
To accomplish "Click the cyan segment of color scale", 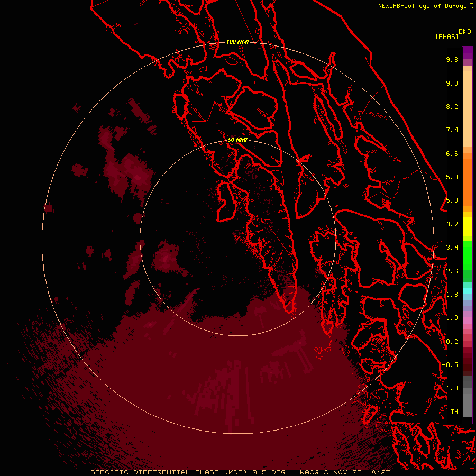I will (x=467, y=291).
